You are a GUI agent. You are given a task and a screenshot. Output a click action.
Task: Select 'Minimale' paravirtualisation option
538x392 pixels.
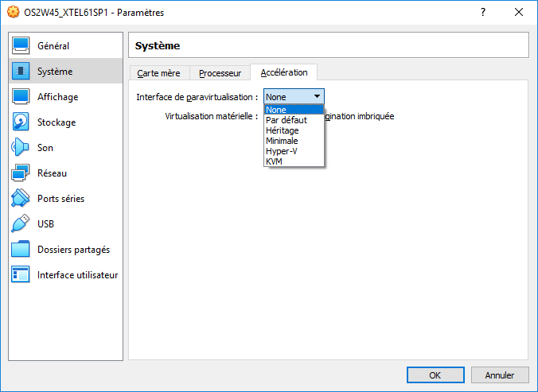coord(282,141)
